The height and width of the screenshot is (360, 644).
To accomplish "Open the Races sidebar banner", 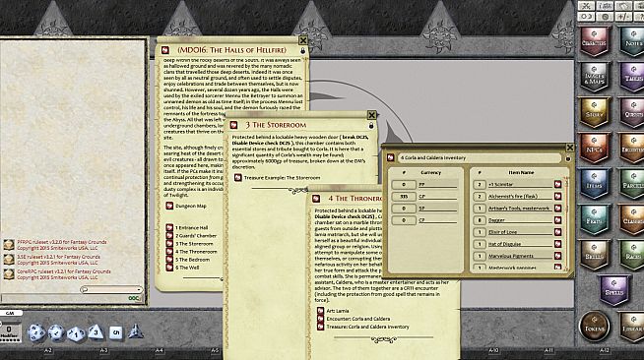I will tap(632, 255).
